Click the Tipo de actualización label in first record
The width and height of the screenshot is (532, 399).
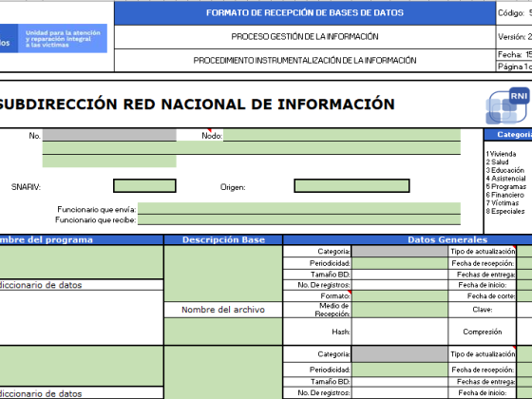point(483,252)
